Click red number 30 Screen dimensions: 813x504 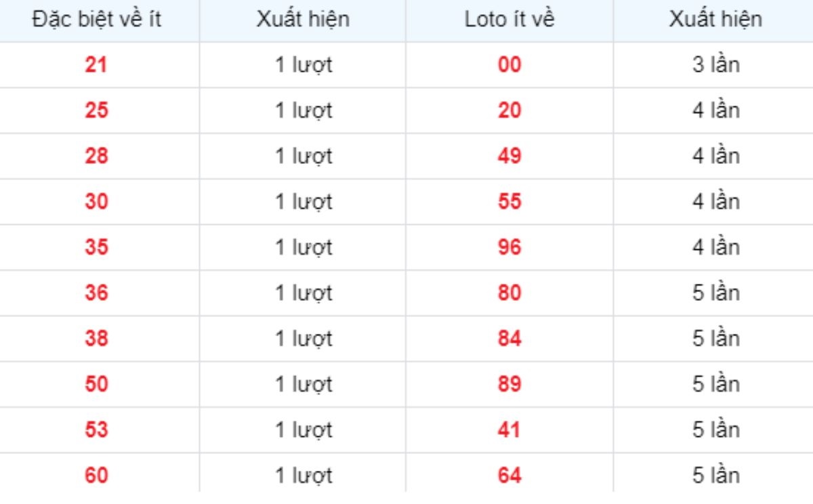point(96,202)
